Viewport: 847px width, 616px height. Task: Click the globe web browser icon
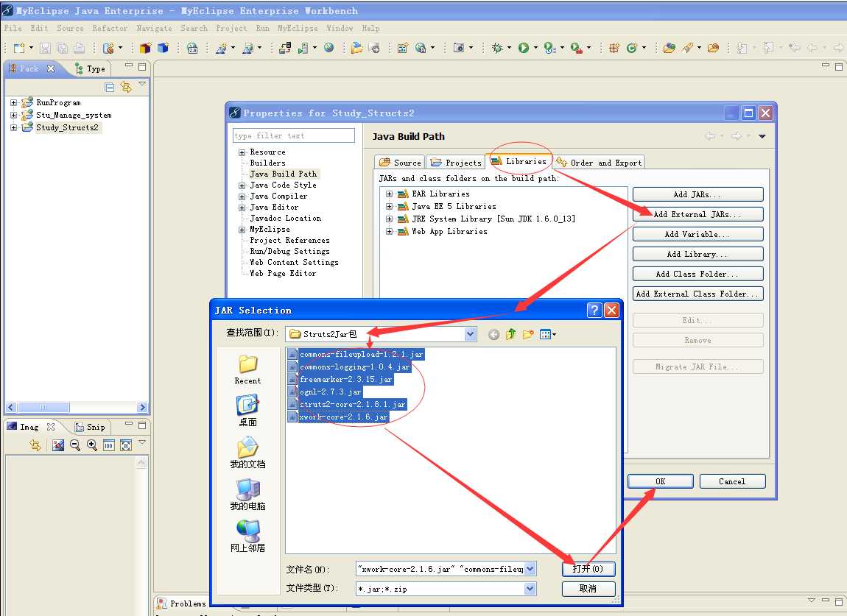329,48
